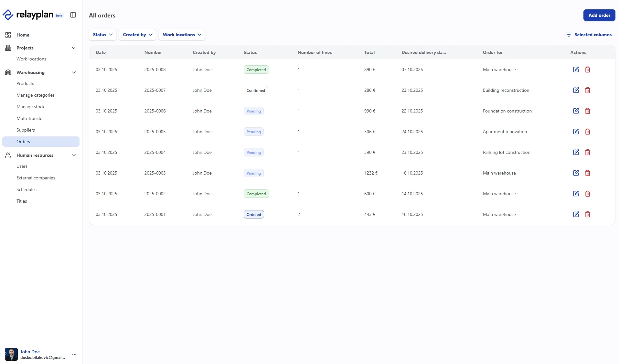Collapse the sidebar panel icon

pos(73,15)
